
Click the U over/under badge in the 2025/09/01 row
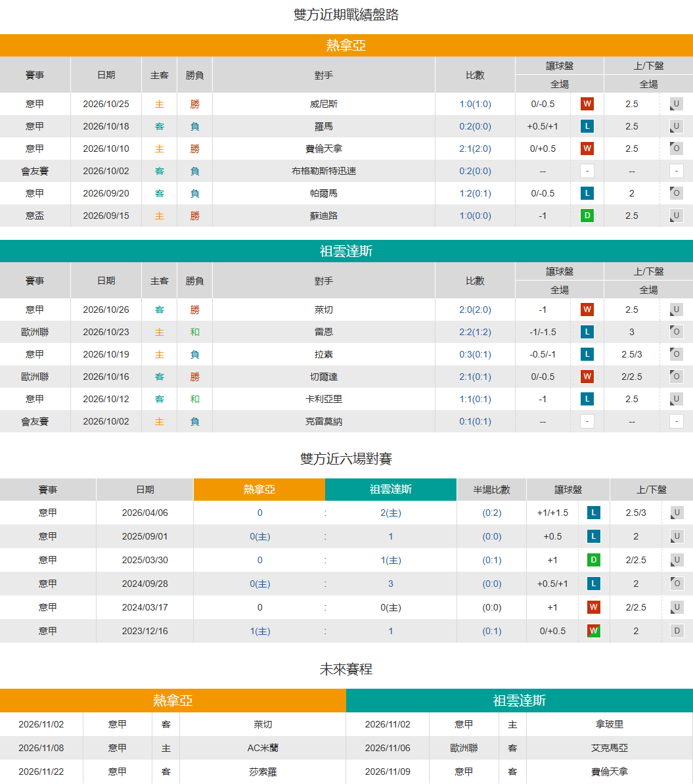pyautogui.click(x=677, y=536)
